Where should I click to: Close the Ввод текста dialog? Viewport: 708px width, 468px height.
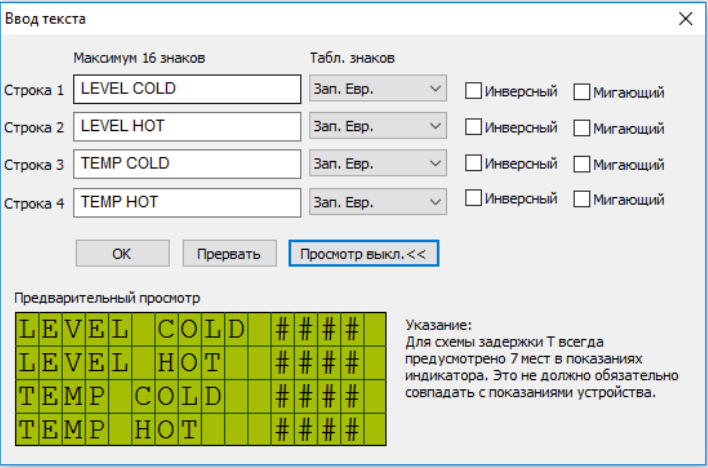[x=685, y=19]
